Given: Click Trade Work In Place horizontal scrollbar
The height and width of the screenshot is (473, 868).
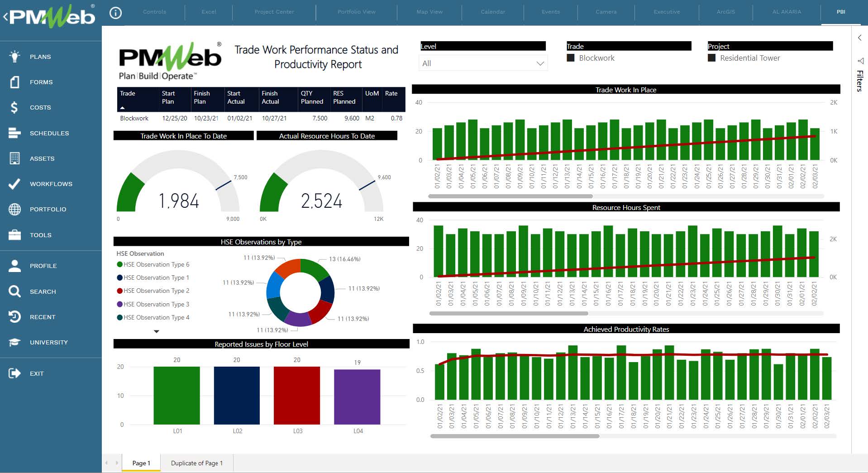Looking at the screenshot, I should tap(510, 196).
